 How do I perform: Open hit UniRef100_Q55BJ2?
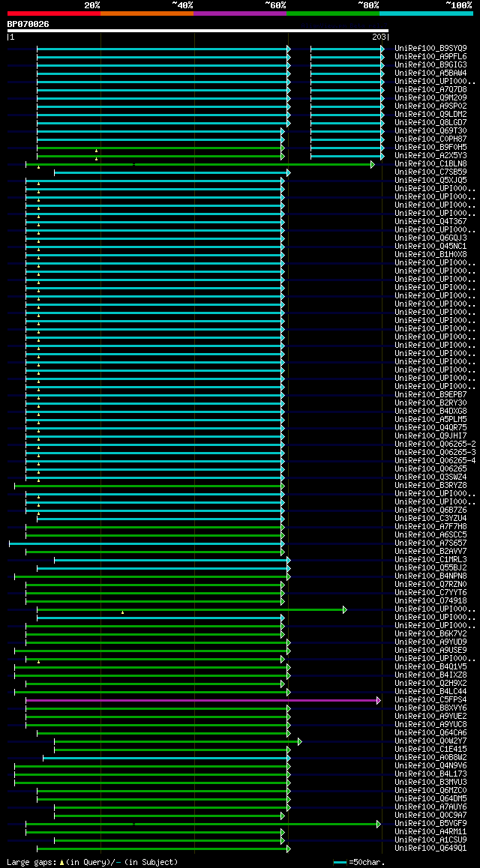(430, 568)
